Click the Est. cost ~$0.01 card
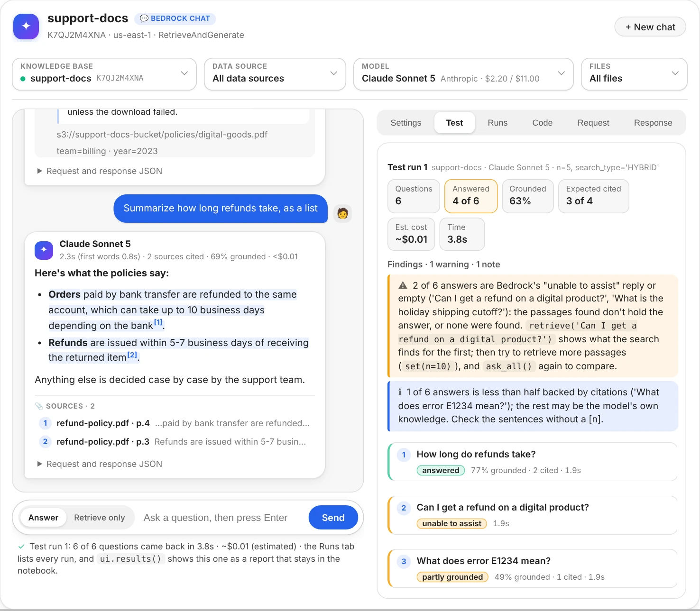The image size is (700, 611). click(411, 234)
